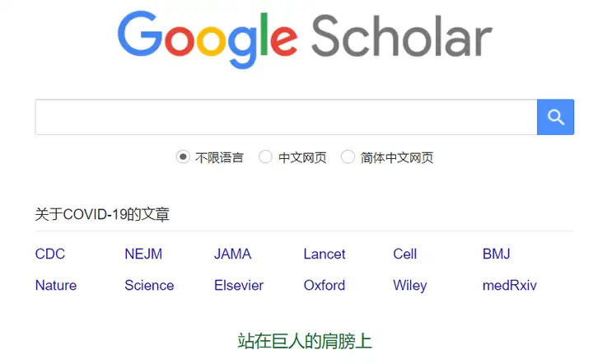
Task: Visit the Lancet link
Action: (x=325, y=254)
